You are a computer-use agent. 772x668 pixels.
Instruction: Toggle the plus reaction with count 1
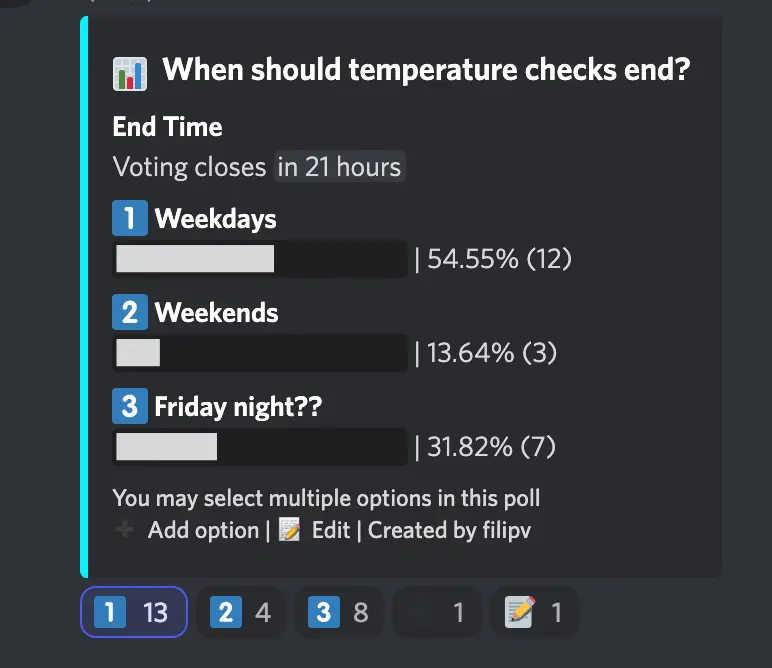click(437, 611)
